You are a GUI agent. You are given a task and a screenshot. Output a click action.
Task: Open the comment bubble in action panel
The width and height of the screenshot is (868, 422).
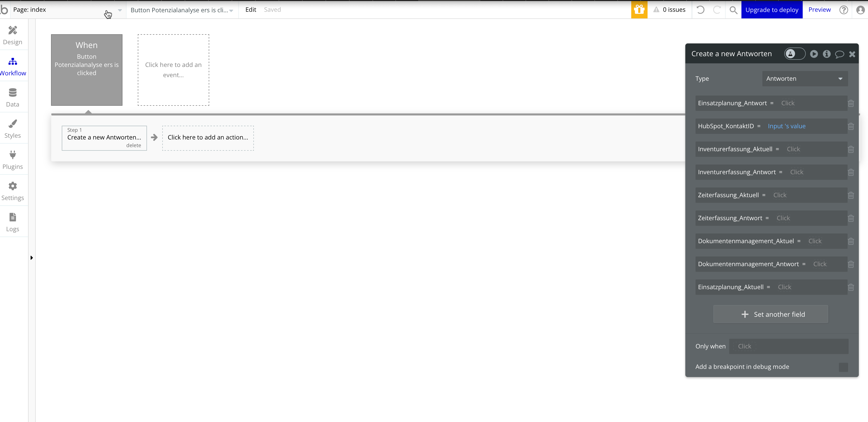839,54
